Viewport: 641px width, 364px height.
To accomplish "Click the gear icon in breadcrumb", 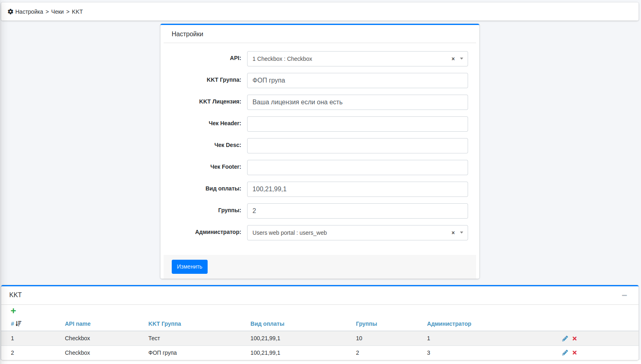I will (10, 12).
